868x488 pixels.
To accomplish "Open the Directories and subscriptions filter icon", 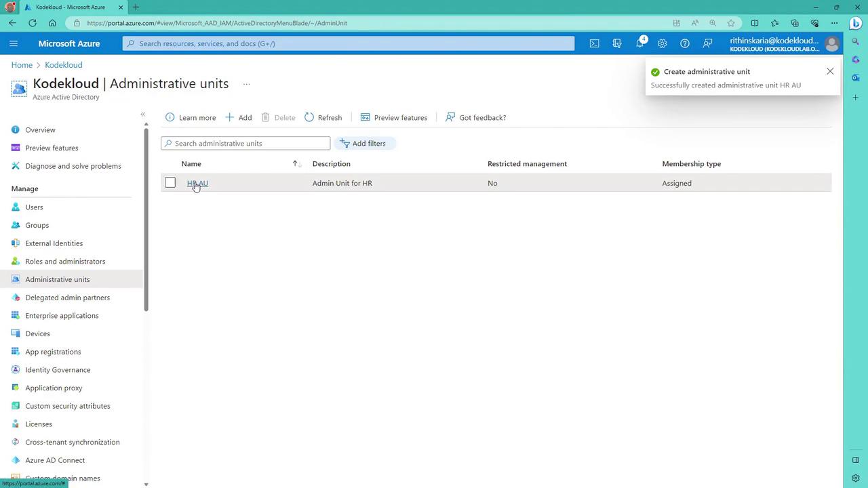I will coord(617,43).
